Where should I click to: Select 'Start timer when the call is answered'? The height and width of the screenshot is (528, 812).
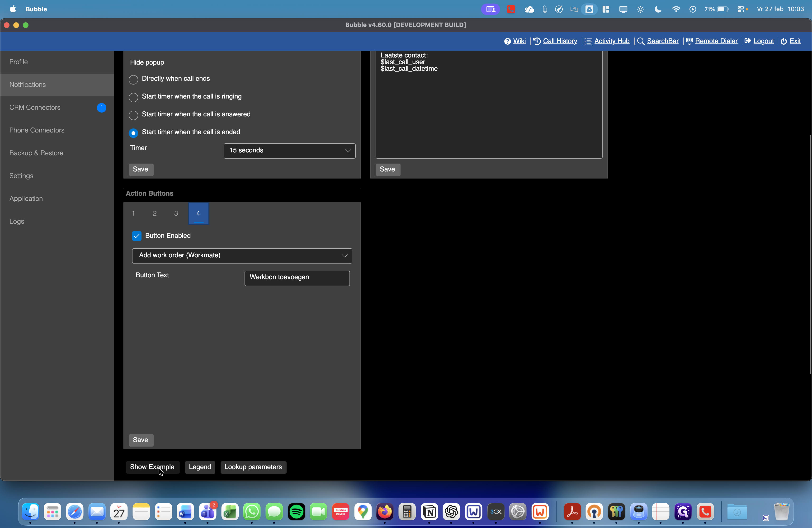point(133,115)
